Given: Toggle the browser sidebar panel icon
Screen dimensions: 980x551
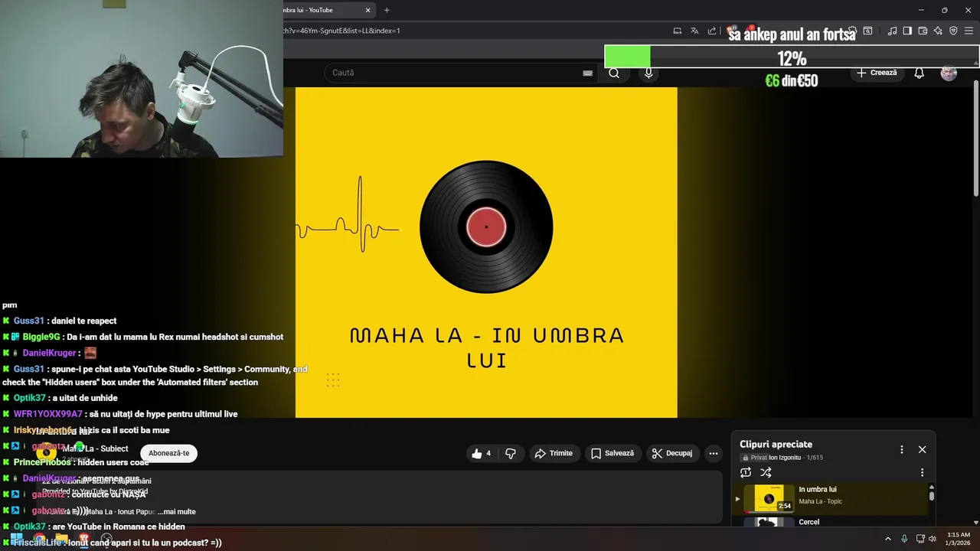Looking at the screenshot, I should coord(907,31).
